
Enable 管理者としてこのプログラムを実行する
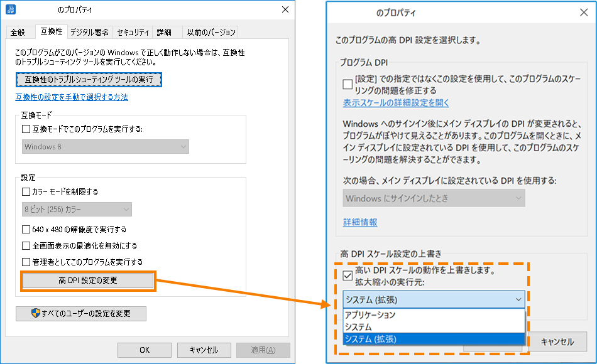tap(26, 262)
